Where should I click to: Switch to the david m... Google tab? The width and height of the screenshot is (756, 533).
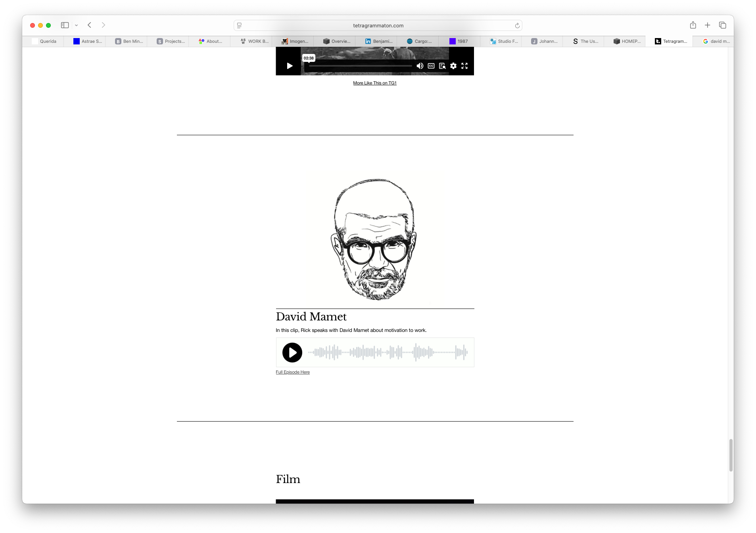coord(714,41)
